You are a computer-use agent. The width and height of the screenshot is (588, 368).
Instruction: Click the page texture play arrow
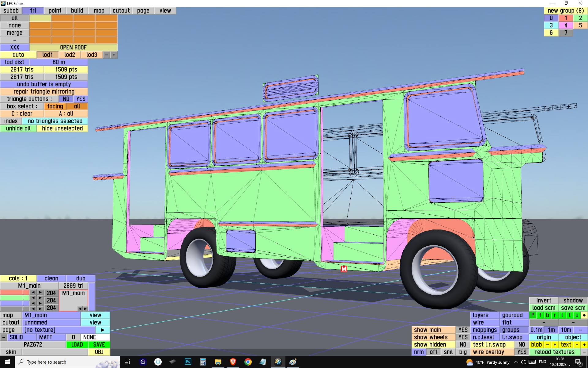(103, 330)
